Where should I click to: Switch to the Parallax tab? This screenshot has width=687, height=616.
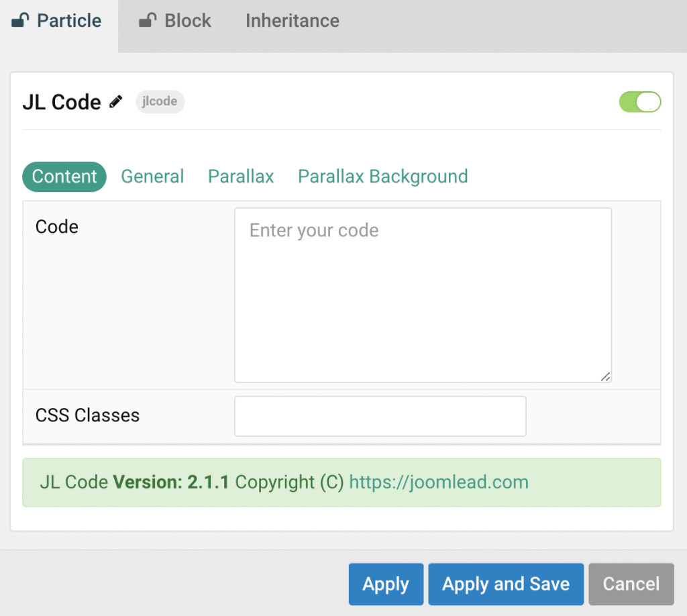240,176
